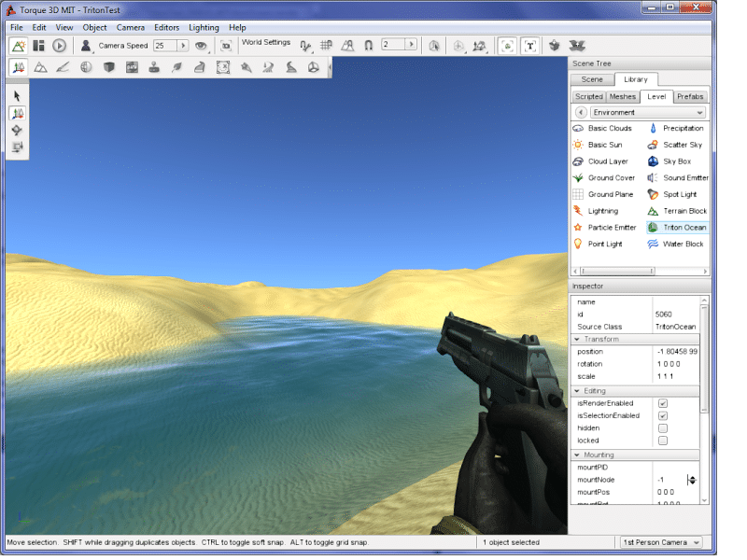747x560 pixels.
Task: Select the Sketch Tool cube icon
Action: pyautogui.click(x=108, y=67)
